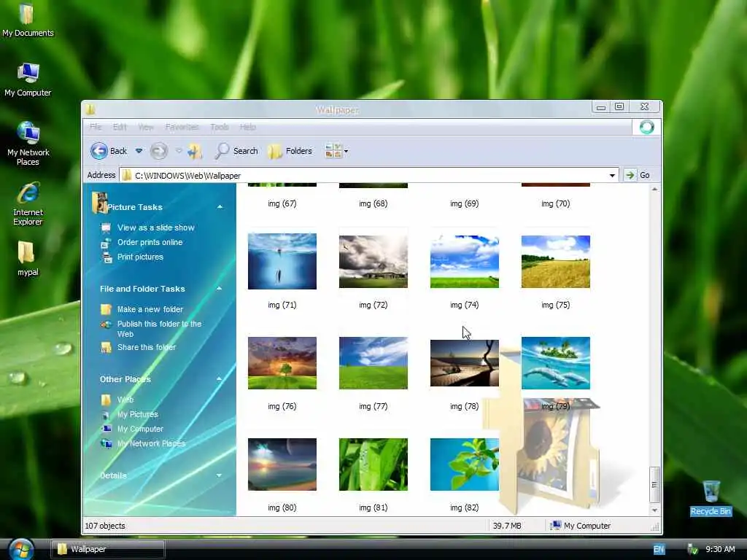This screenshot has width=747, height=560.
Task: Click the Forward arrow button
Action: coord(158,151)
